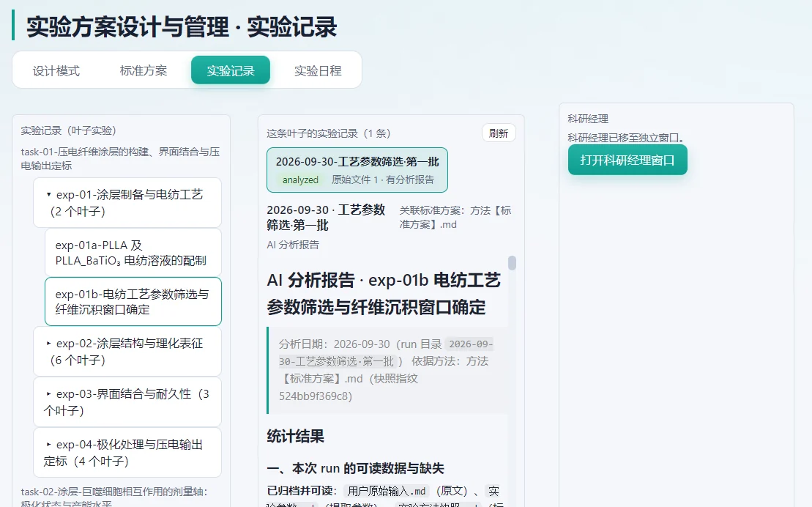
Task: Click the 刷新 button
Action: coord(499,133)
